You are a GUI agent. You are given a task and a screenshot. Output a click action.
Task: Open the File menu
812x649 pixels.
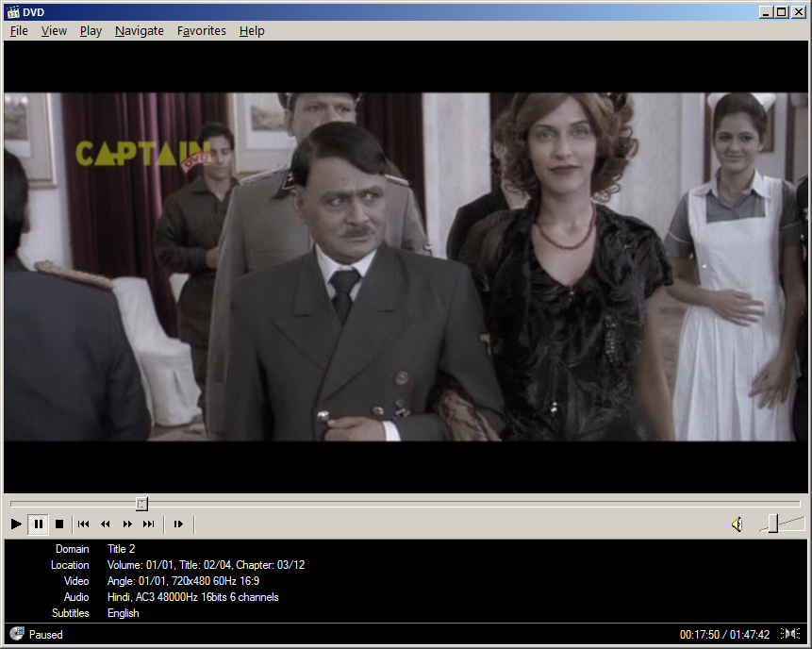click(19, 31)
